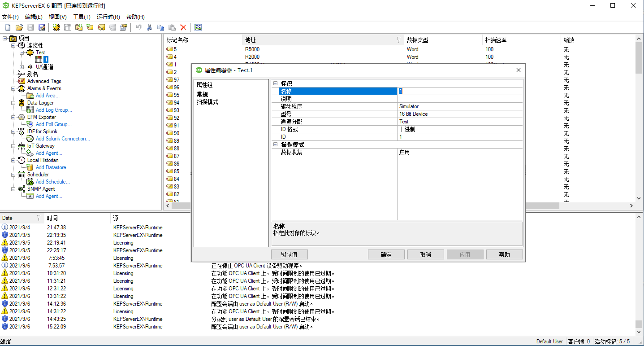Expand the UA通道 tree node

coord(22,67)
